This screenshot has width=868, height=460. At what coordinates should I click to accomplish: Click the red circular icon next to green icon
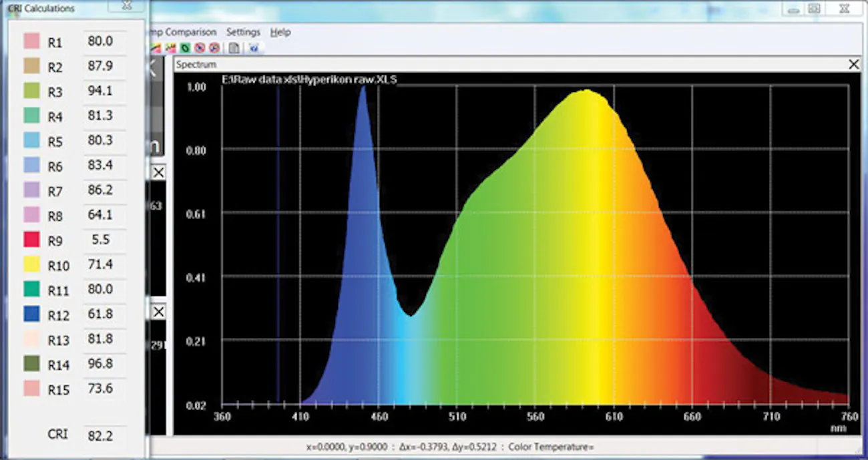pyautogui.click(x=200, y=48)
